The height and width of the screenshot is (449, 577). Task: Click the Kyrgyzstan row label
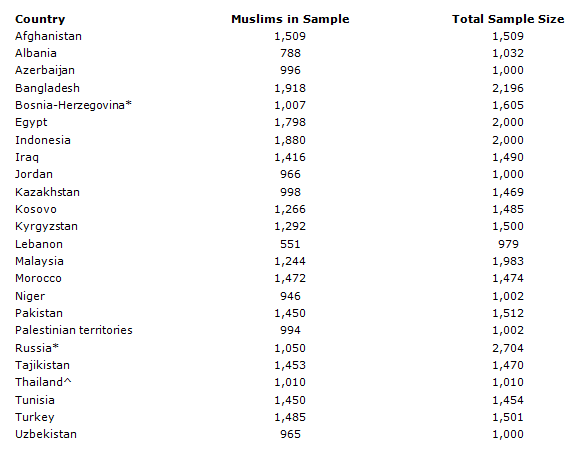[x=46, y=226]
